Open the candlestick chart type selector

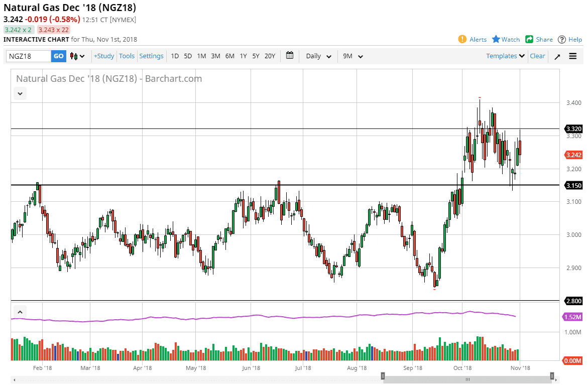78,56
